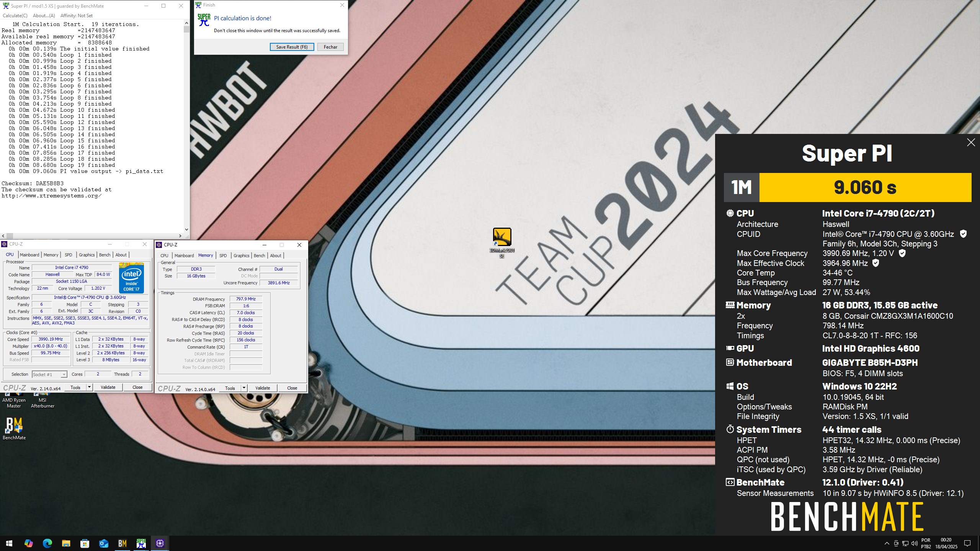Click Tools button in CPU-Z CPU window

75,387
